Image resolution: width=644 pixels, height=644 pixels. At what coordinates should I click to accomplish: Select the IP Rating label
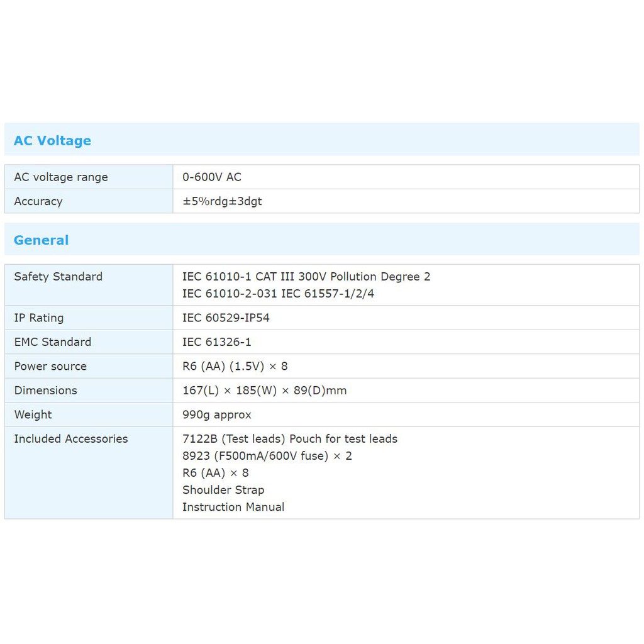(x=39, y=318)
